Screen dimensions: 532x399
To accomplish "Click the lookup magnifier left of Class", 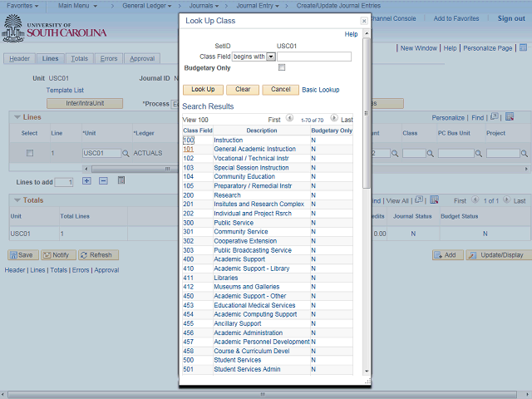I will [x=395, y=153].
